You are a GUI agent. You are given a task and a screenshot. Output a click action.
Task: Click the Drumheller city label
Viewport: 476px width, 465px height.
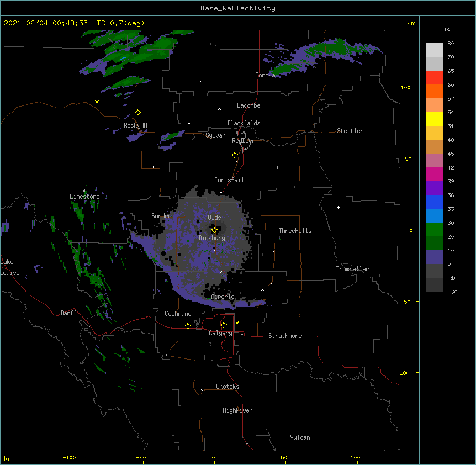[352, 269]
